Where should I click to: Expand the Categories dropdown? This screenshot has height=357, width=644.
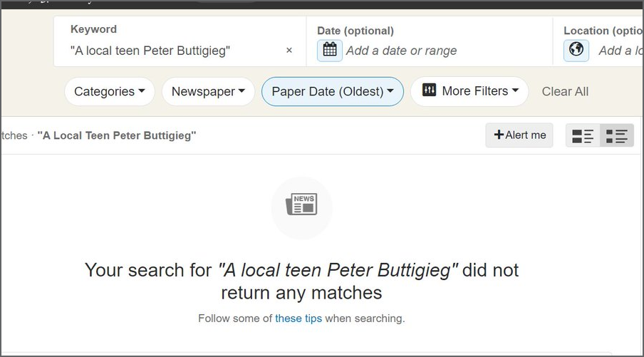coord(110,91)
